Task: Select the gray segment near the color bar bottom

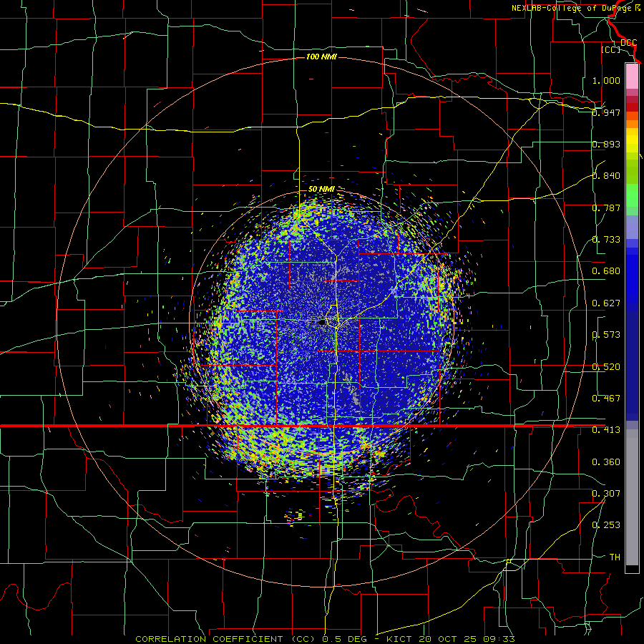Action: point(632,497)
